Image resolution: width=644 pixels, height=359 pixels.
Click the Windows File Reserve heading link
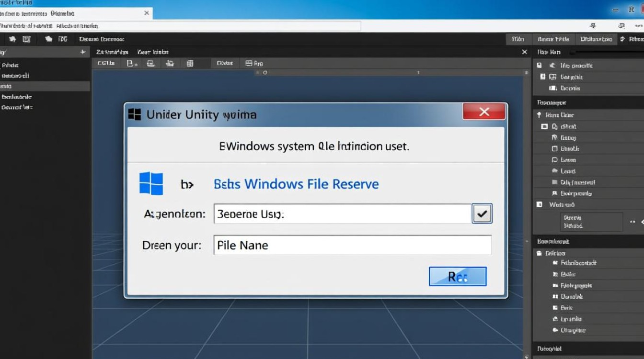[296, 184]
